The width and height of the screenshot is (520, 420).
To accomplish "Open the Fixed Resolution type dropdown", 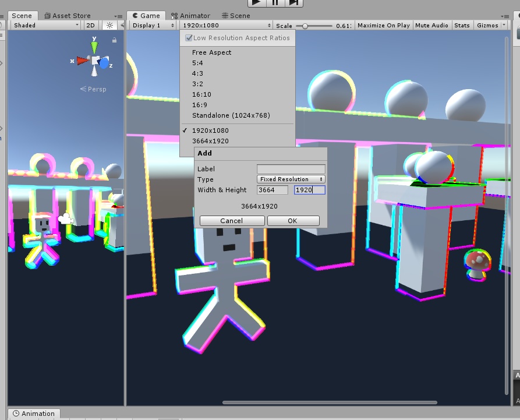I will (292, 179).
